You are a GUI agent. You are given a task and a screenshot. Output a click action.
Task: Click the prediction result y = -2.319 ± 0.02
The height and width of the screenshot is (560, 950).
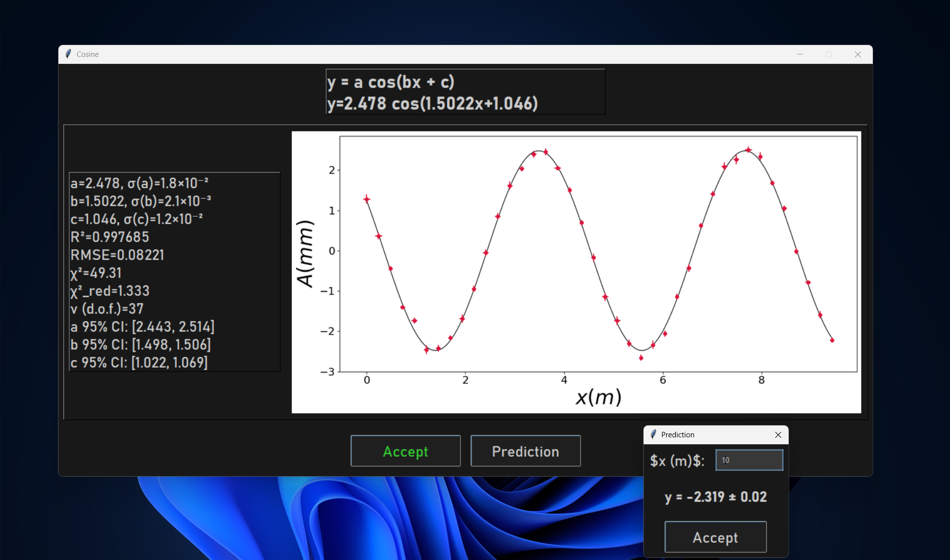click(x=716, y=497)
